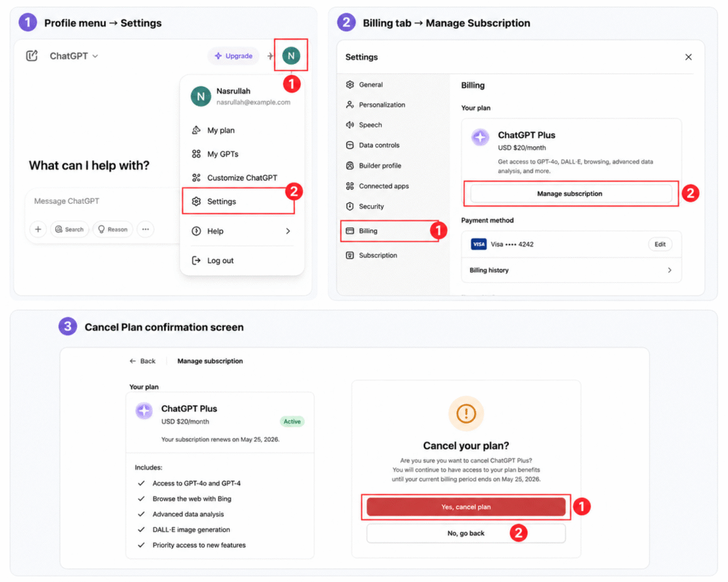Image resolution: width=728 pixels, height=582 pixels.
Task: Expand the Help submenu
Action: (242, 231)
